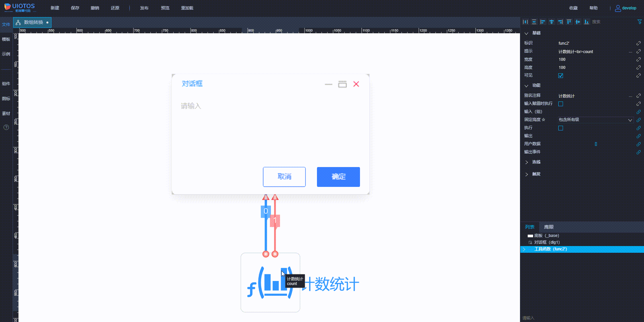The image size is (644, 322).
Task: Click the filter icon near the search field
Action: click(640, 22)
